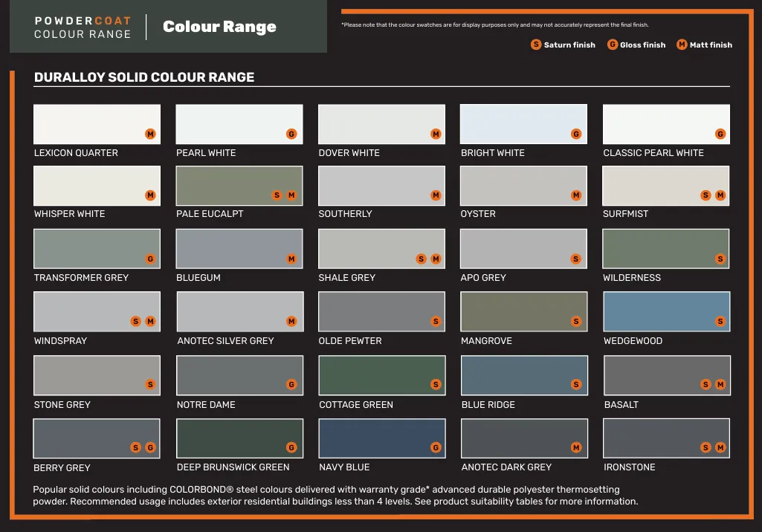Click the POWDERCOAT COLOUR RANGE logo

tap(82, 27)
